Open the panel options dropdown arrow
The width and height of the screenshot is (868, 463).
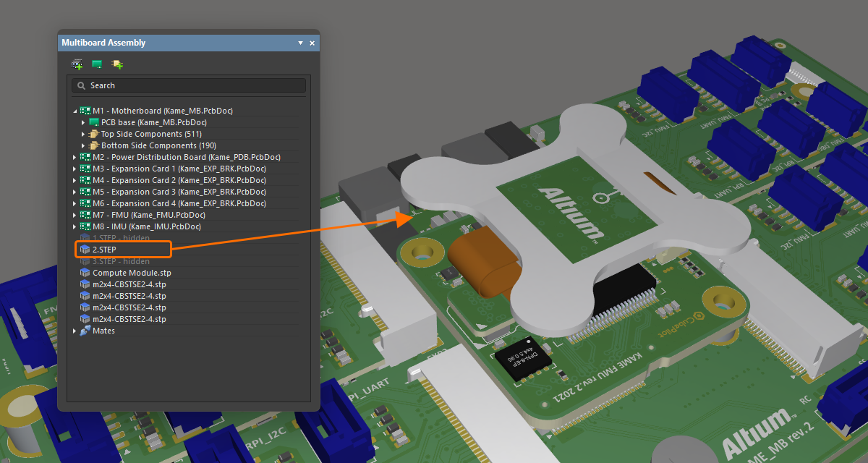tap(300, 43)
